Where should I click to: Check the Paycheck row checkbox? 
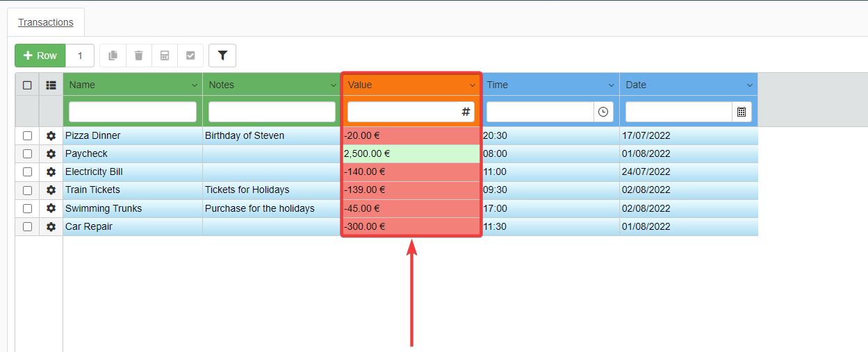(x=27, y=154)
